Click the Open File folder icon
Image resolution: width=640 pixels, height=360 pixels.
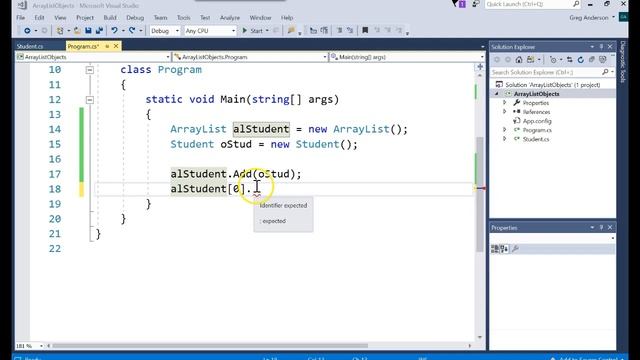point(77,31)
